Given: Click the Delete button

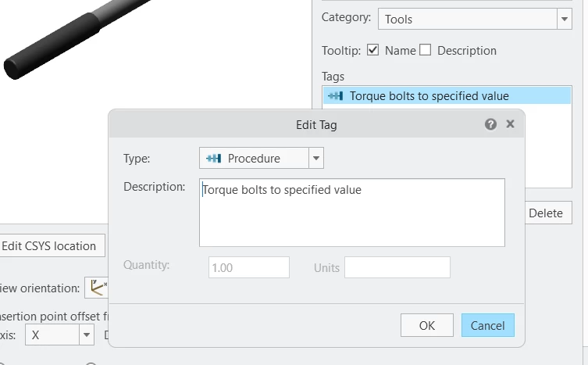Looking at the screenshot, I should point(546,213).
